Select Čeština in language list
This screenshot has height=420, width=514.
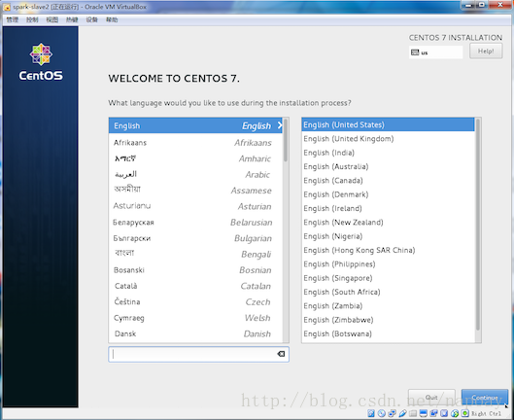point(195,301)
